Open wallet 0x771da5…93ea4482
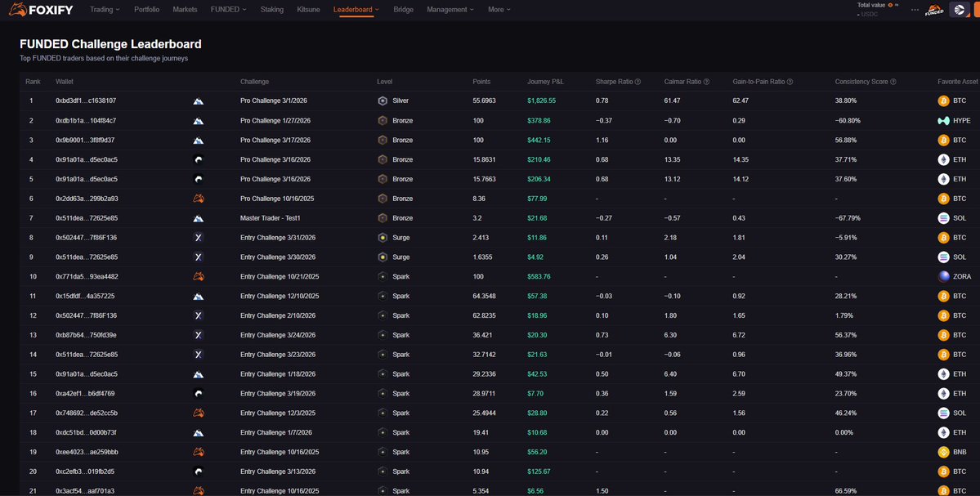The height and width of the screenshot is (496, 980). 87,276
